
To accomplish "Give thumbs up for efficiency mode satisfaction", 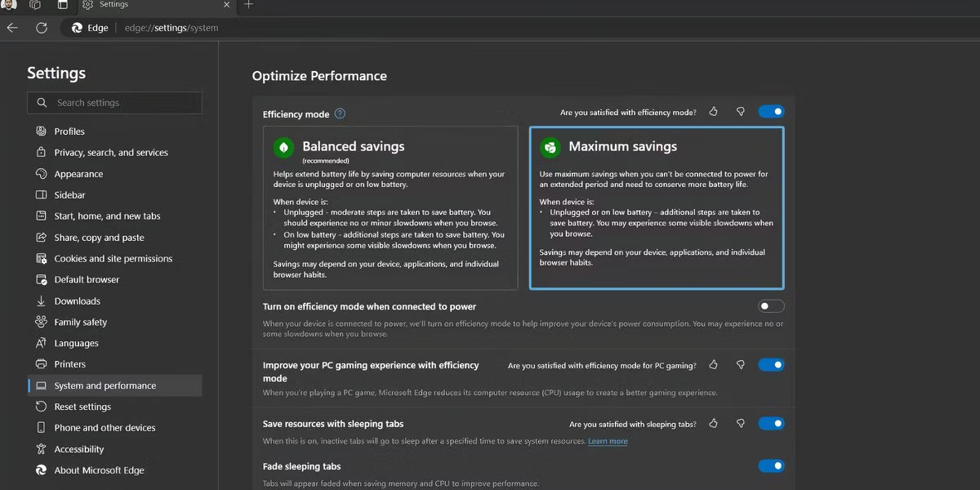I will [x=712, y=111].
